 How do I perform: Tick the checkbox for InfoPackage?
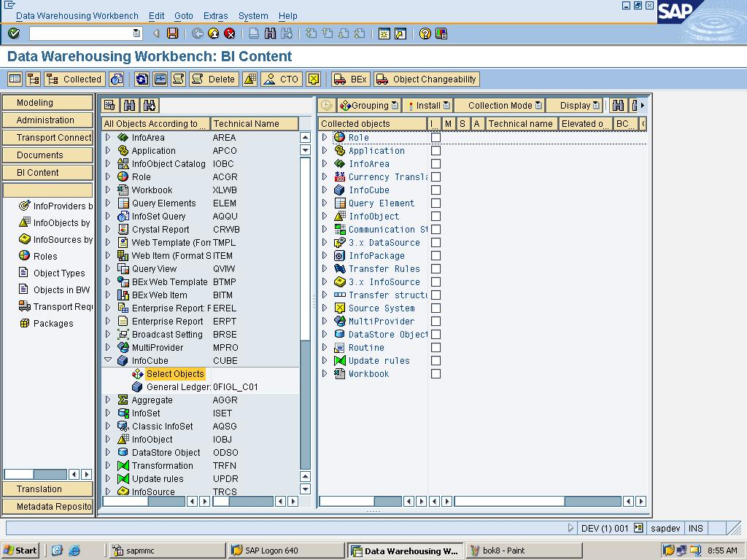pos(436,256)
